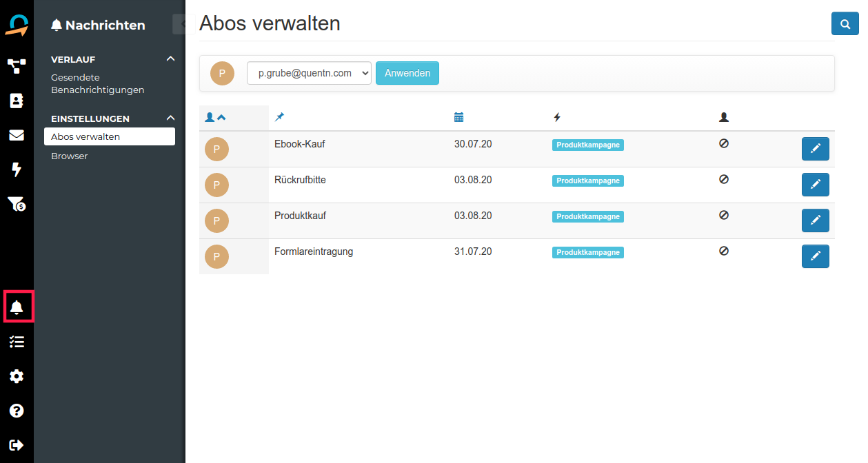Collapse the VERLAUF section
Viewport: 868px width, 463px height.
click(x=170, y=59)
